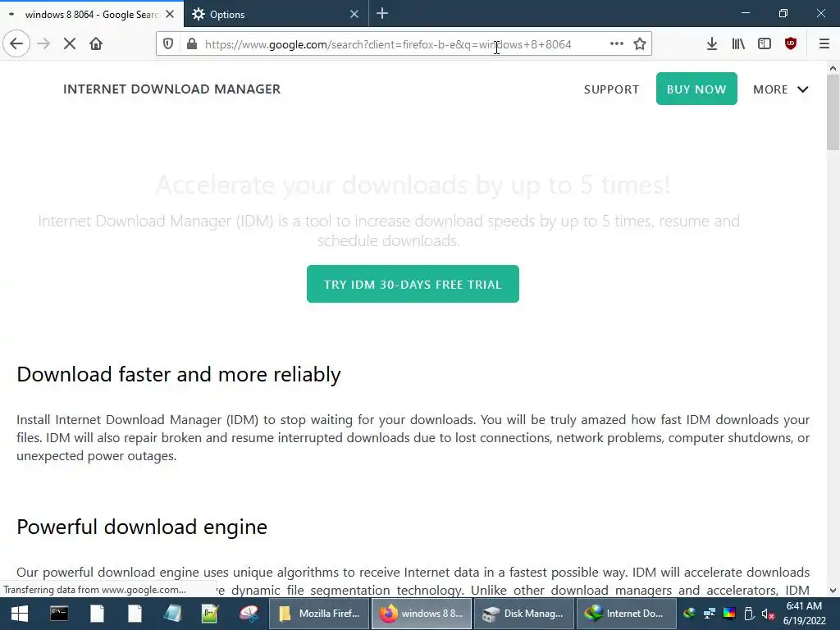Expand the MORE dropdown menu

pos(781,89)
